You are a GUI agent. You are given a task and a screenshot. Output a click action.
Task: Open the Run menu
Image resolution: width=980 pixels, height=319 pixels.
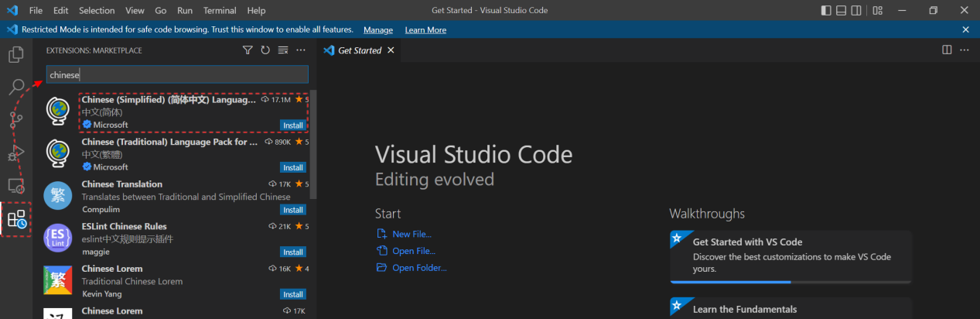(185, 11)
